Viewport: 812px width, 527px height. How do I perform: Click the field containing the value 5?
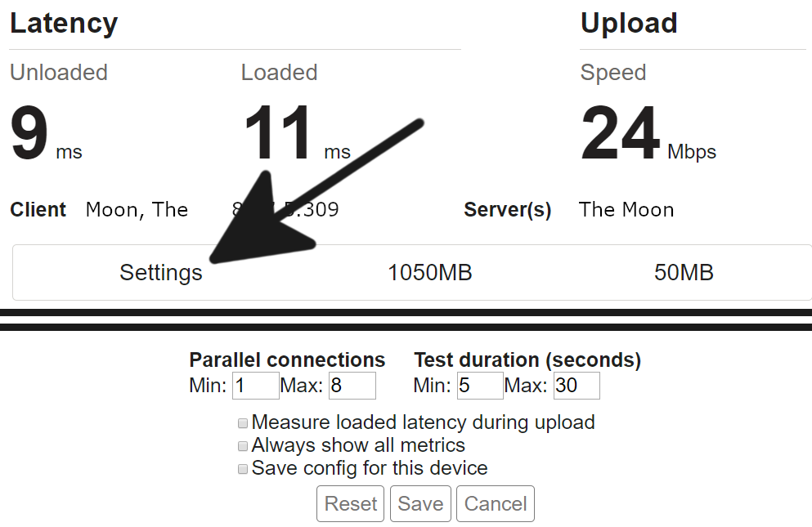pyautogui.click(x=479, y=385)
